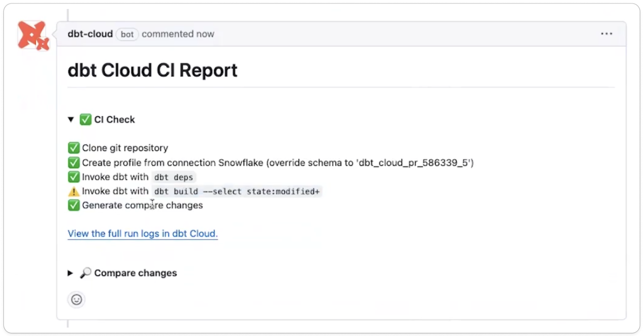The width and height of the screenshot is (644, 336).
Task: Open the smiley reaction picker
Action: [76, 300]
